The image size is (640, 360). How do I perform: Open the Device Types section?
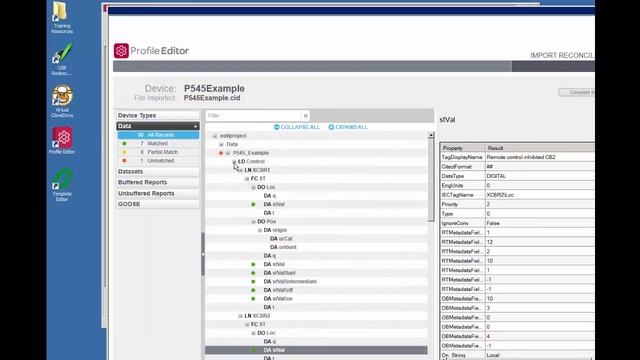pyautogui.click(x=158, y=116)
